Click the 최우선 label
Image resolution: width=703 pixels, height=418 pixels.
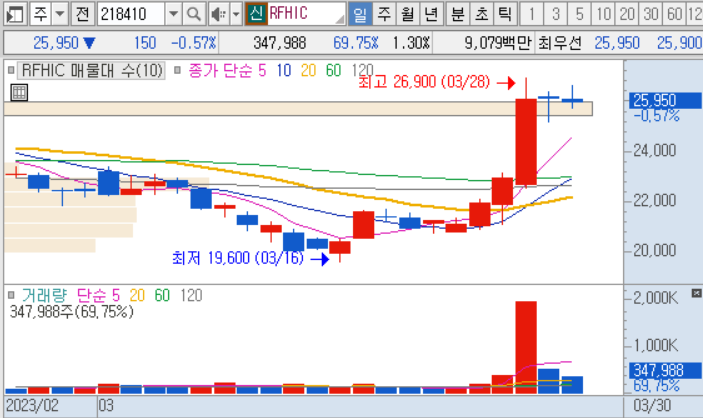(x=560, y=43)
